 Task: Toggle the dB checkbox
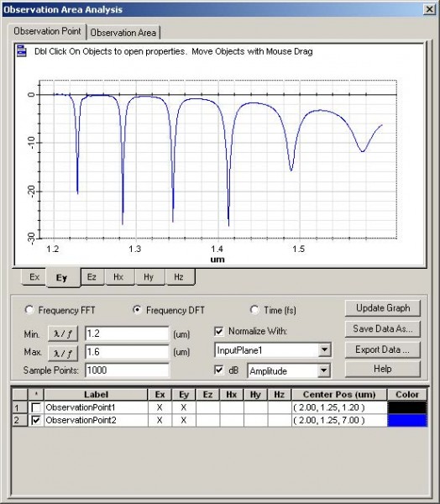point(219,370)
